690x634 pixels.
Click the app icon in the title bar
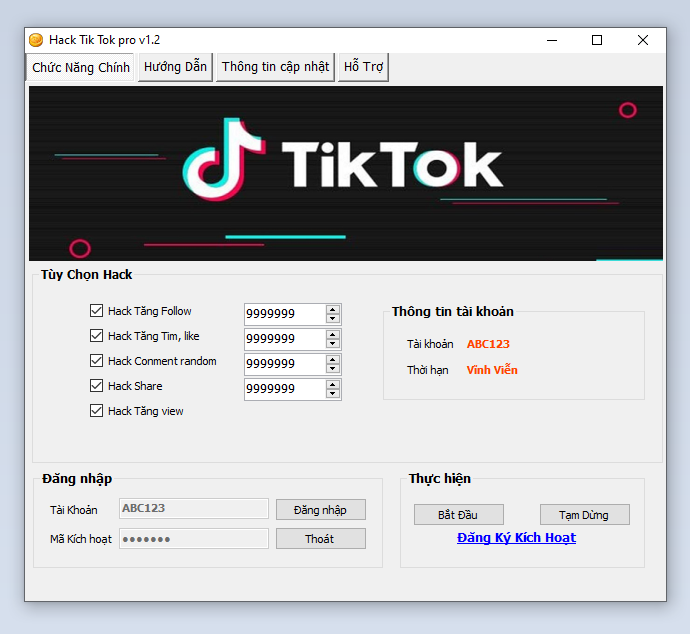[x=36, y=40]
